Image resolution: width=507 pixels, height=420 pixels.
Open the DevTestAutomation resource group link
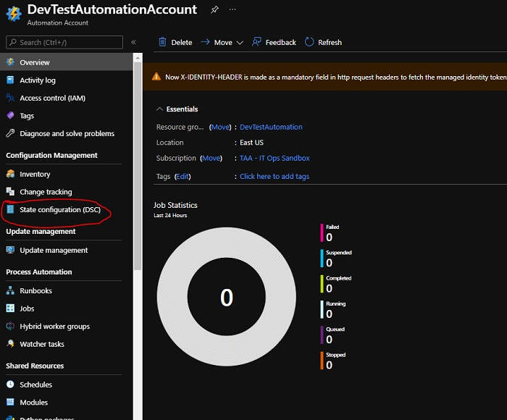point(271,127)
